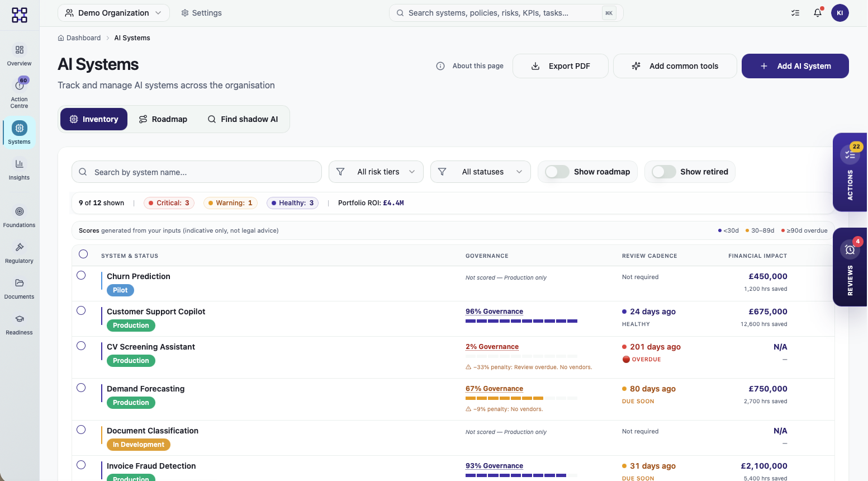
Task: Click Customer Support Copilot governance progress bar
Action: click(x=521, y=321)
